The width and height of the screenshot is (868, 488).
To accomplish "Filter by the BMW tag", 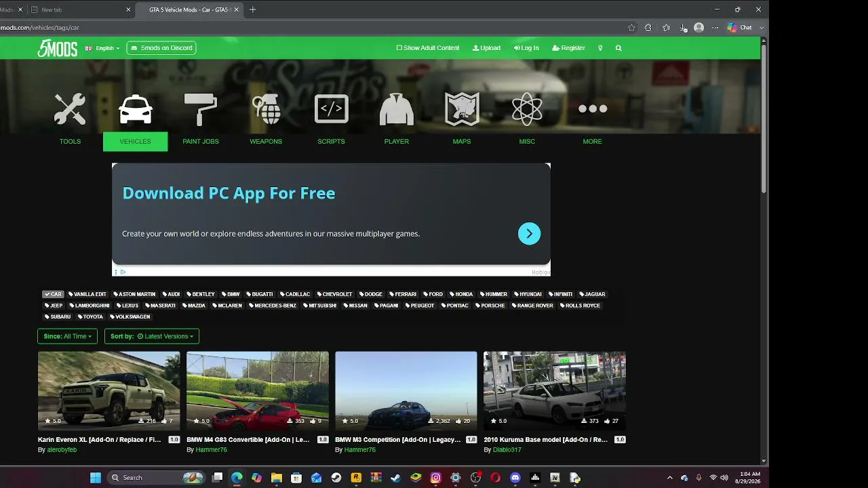I will click(231, 294).
